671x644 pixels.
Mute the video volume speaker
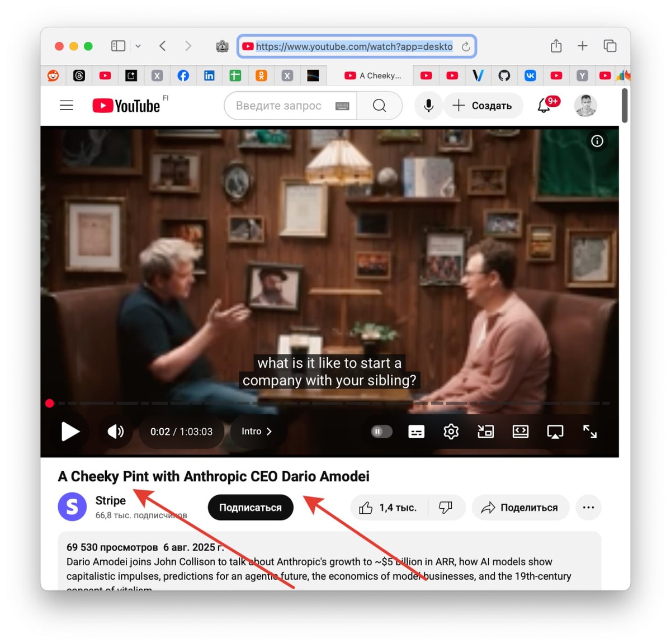coord(116,432)
